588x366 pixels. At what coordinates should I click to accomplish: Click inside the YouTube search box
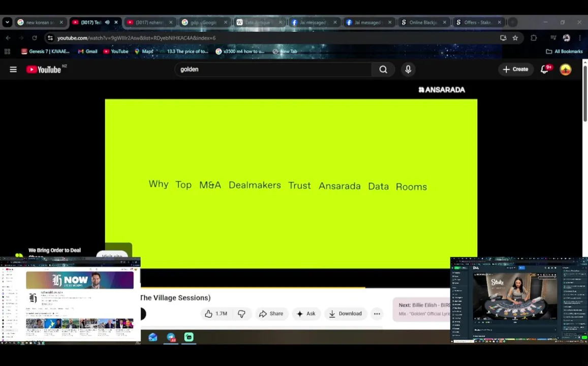point(274,69)
